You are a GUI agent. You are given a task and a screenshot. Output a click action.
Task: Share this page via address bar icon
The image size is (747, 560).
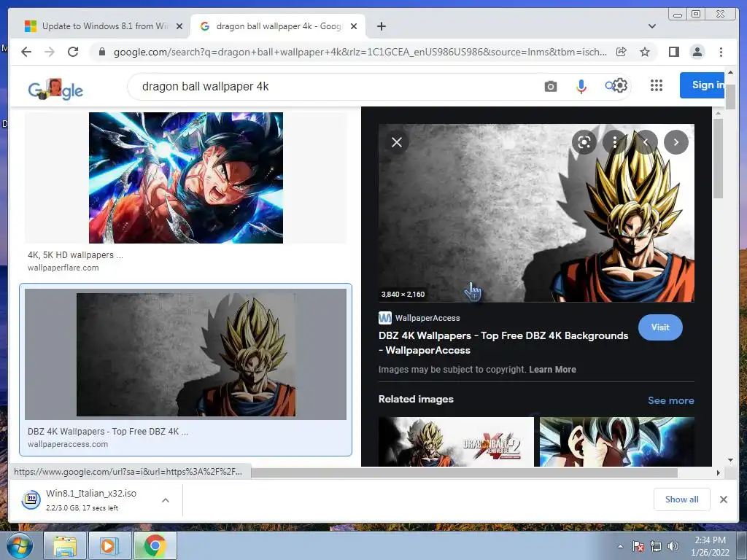pyautogui.click(x=622, y=52)
